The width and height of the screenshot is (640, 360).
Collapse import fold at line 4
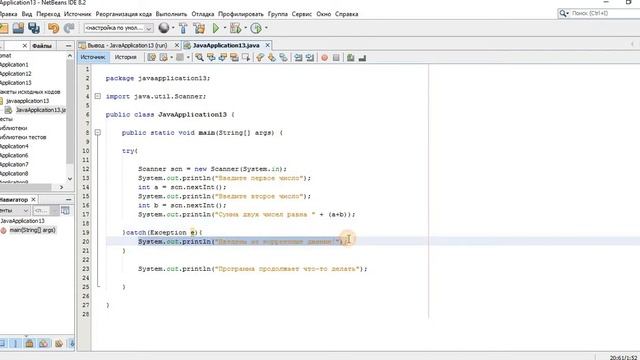[98, 96]
